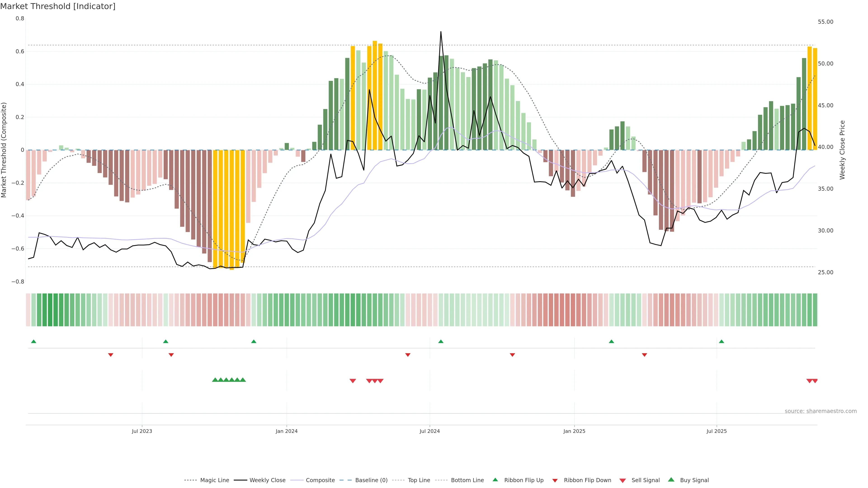Click Ribbon Flip Up legend triangle icon
Viewport: 868px width, 488px height.
point(495,480)
